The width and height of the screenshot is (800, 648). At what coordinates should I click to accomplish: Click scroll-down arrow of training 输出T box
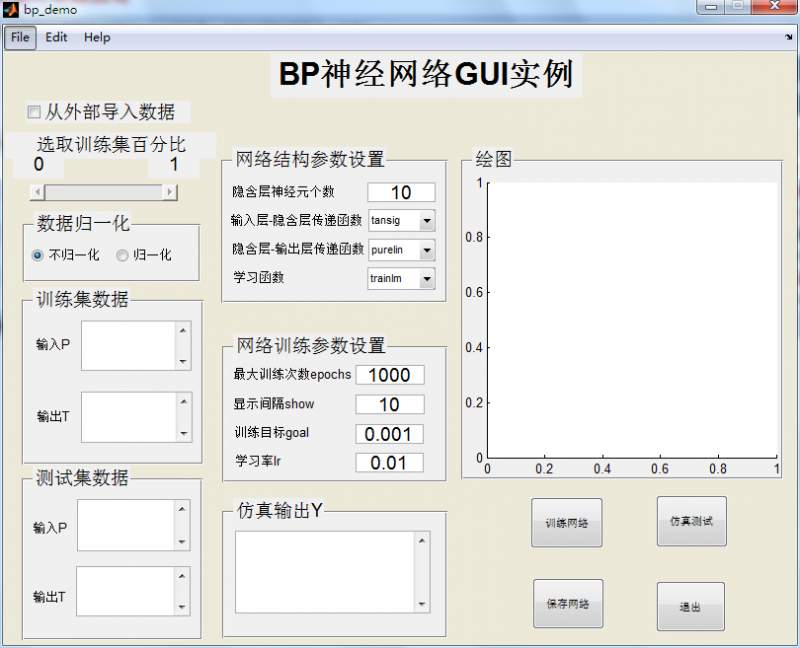pyautogui.click(x=184, y=434)
